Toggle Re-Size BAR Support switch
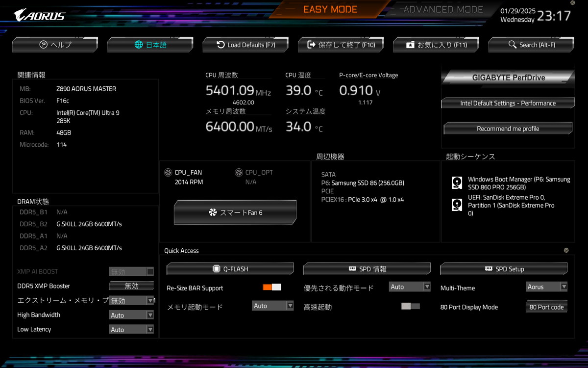 coord(272,288)
